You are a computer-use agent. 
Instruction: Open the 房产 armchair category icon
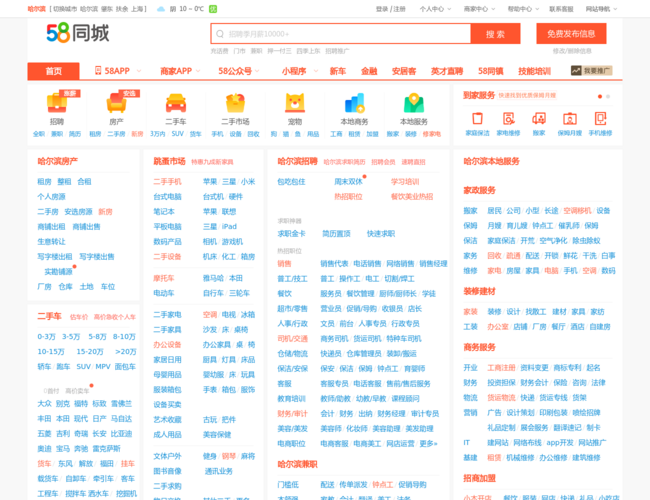point(116,102)
